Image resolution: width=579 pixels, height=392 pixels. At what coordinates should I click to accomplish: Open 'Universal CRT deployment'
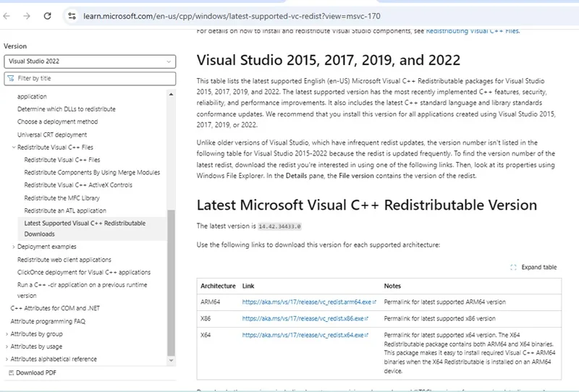(x=51, y=135)
